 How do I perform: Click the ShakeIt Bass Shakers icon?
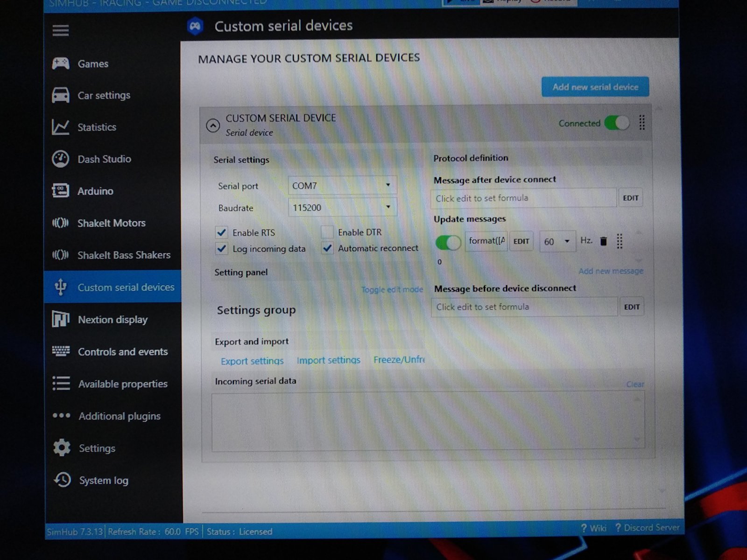[61, 255]
